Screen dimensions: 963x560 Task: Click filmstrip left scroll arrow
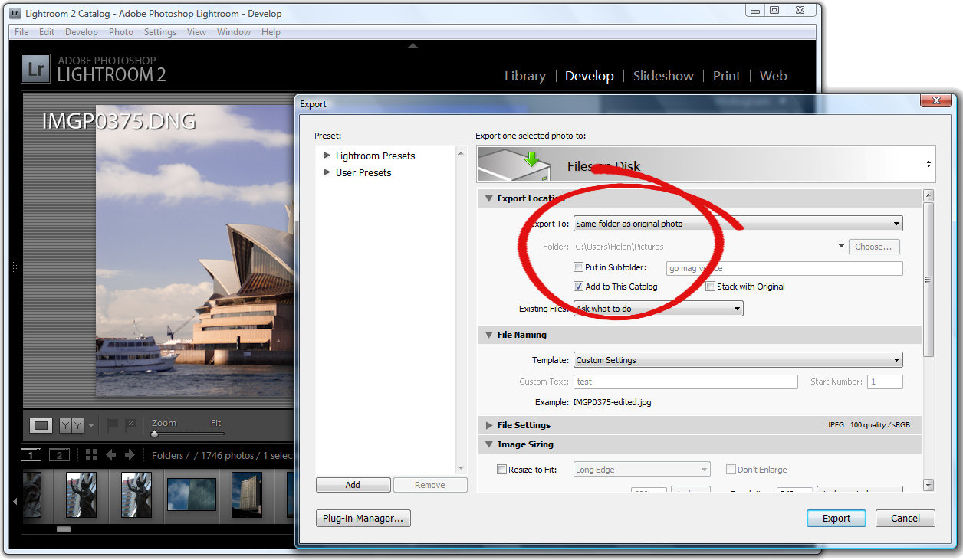tap(15, 502)
